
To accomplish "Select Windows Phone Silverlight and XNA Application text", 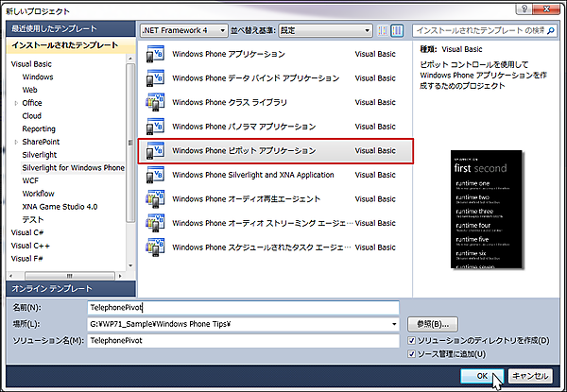I will [x=252, y=175].
